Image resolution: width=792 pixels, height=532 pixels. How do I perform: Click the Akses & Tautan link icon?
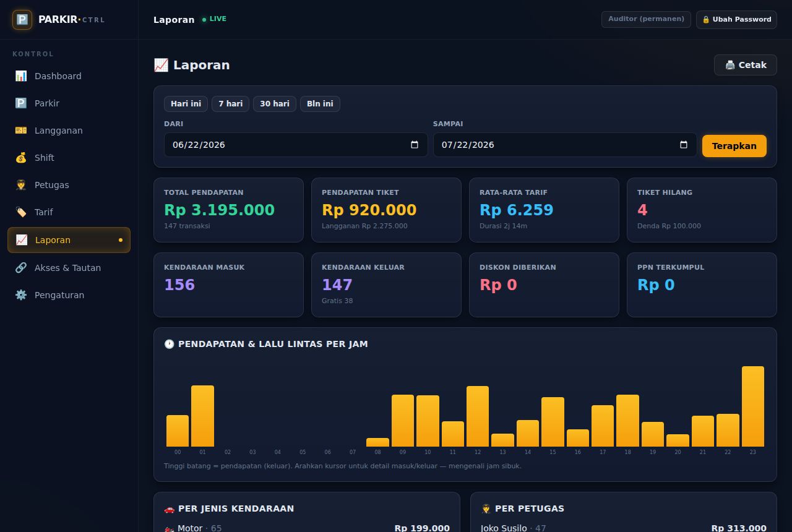click(21, 268)
